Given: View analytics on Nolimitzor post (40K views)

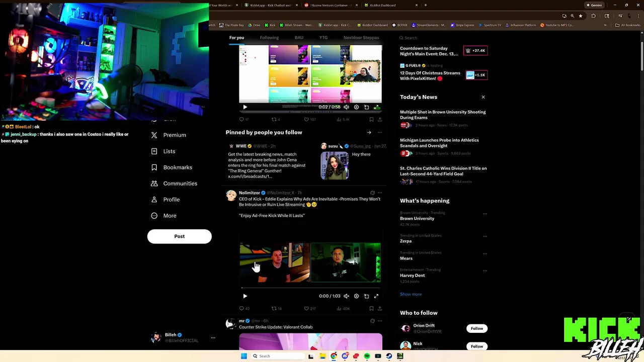Looking at the screenshot, I should point(343,309).
